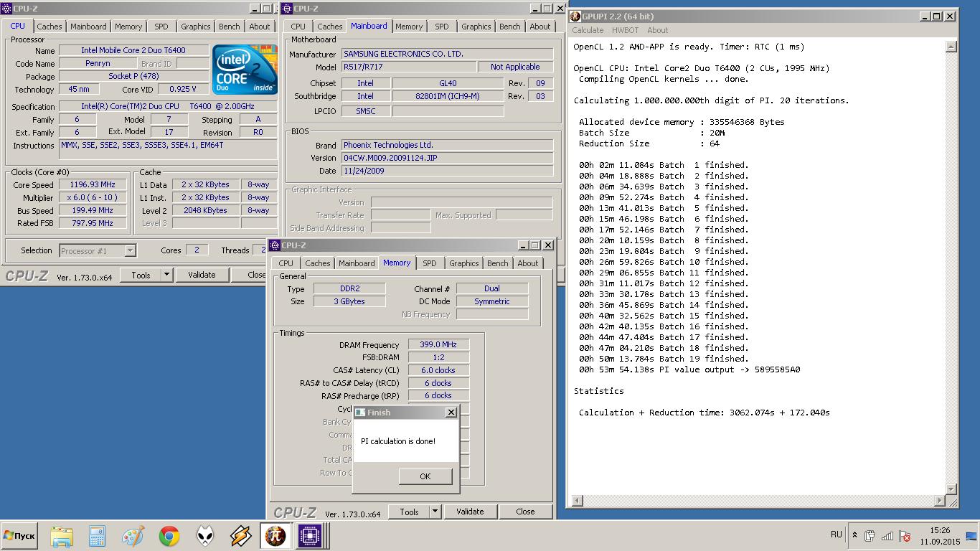This screenshot has width=980, height=551.
Task: Open Paint from the taskbar
Action: (x=133, y=536)
